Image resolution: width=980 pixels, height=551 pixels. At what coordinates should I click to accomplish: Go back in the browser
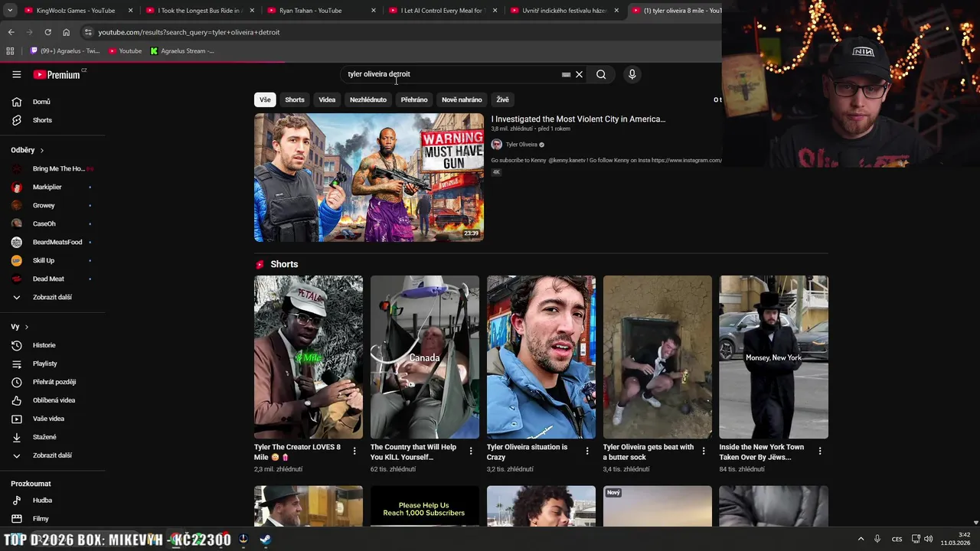(x=11, y=32)
